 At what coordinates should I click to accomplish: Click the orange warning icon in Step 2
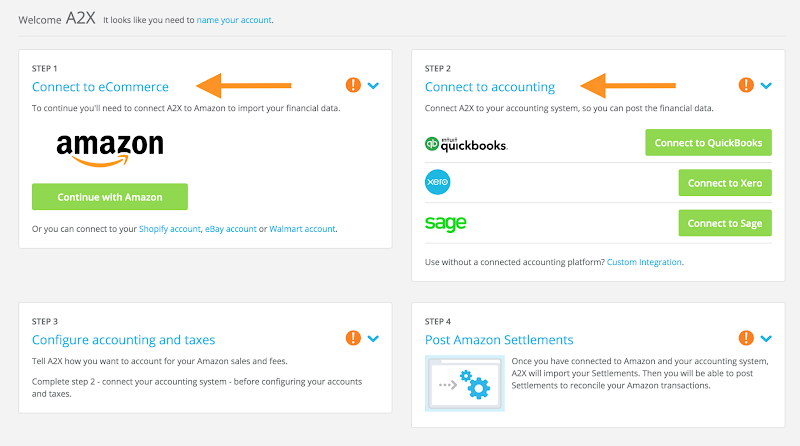(746, 86)
